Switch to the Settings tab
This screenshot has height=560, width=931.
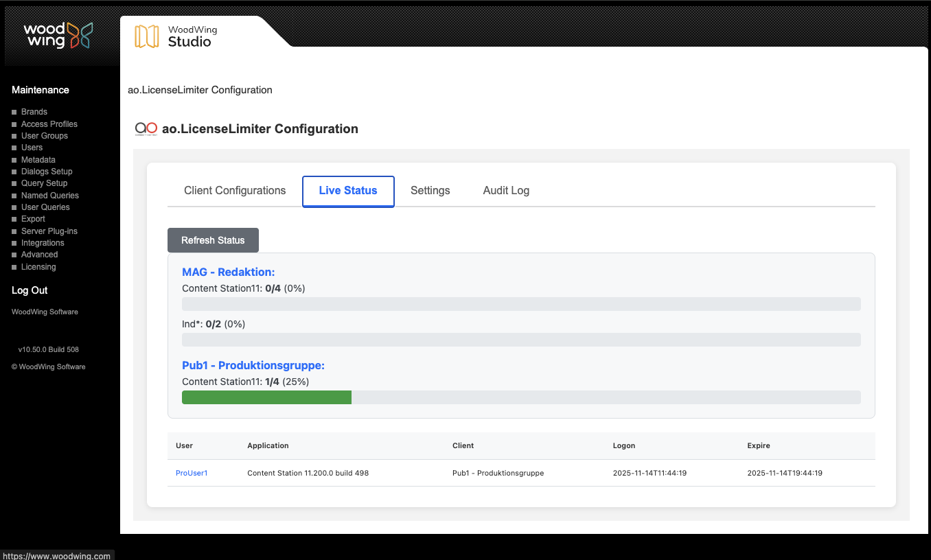[x=430, y=191]
